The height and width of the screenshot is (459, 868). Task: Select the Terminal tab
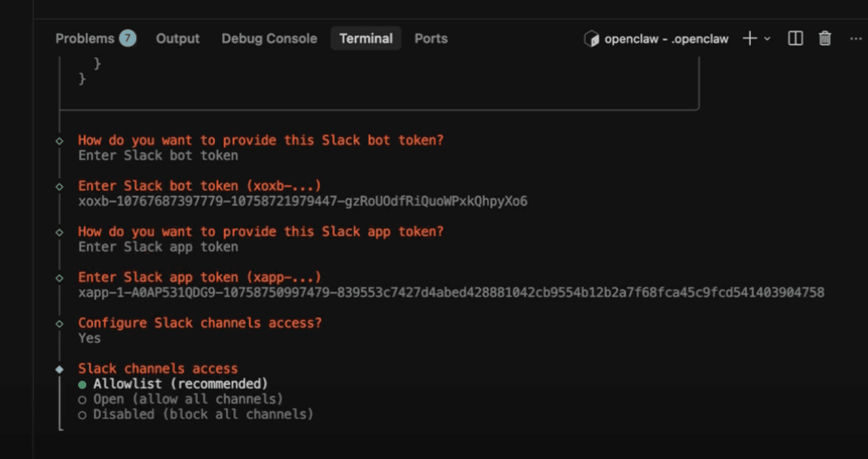(366, 39)
